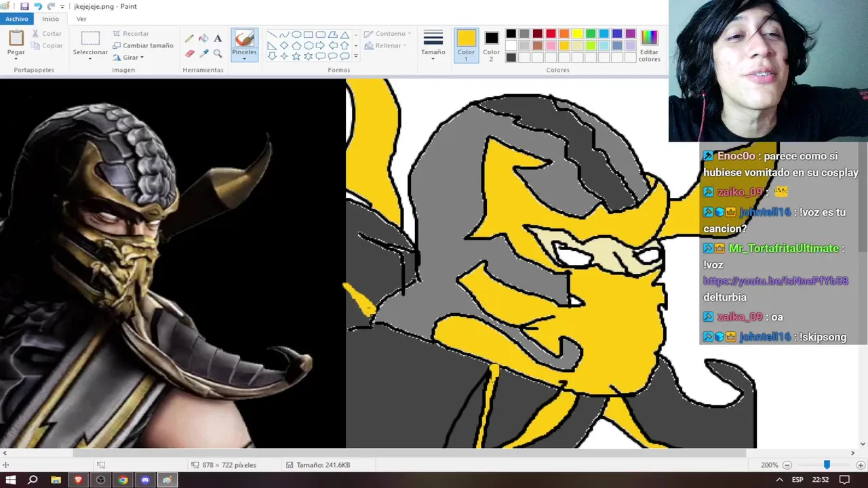Screen dimensions: 868x488
Task: Click the Pinceles brush icon
Action: 244,39
